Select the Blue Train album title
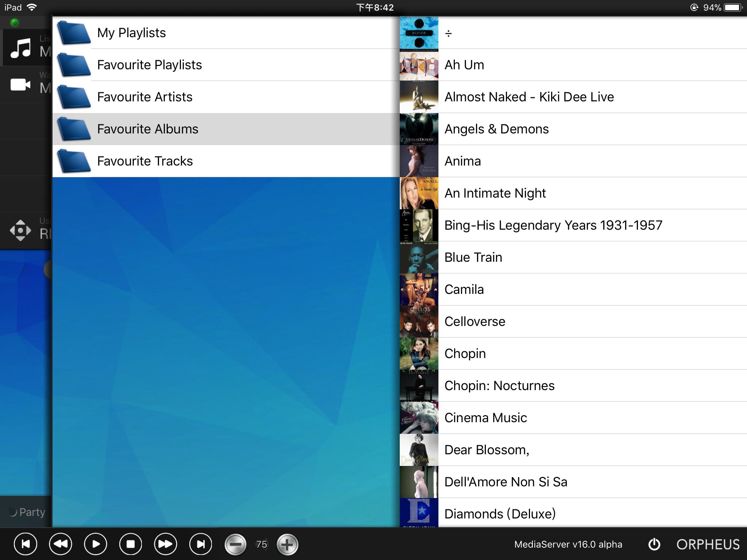The height and width of the screenshot is (560, 747). [473, 257]
